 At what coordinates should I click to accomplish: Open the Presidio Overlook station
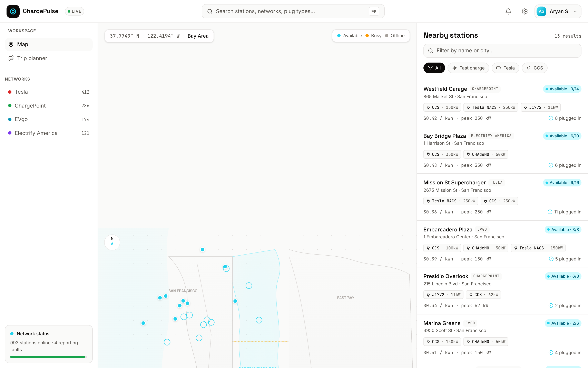click(502, 291)
